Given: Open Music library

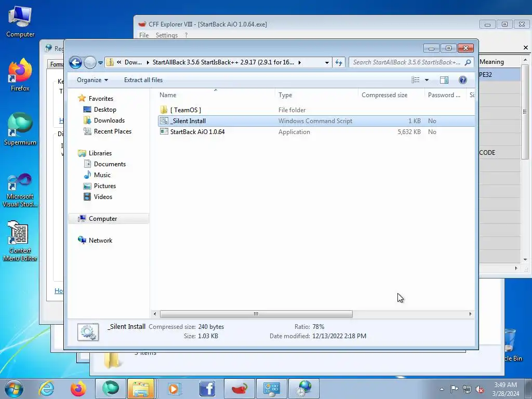Looking at the screenshot, I should 102,175.
